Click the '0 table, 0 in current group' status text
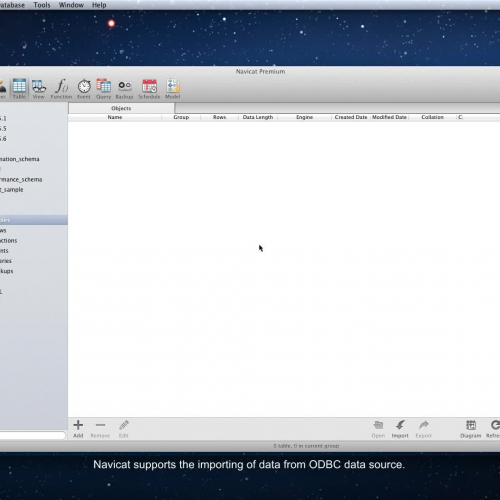The image size is (500, 500). point(306,446)
